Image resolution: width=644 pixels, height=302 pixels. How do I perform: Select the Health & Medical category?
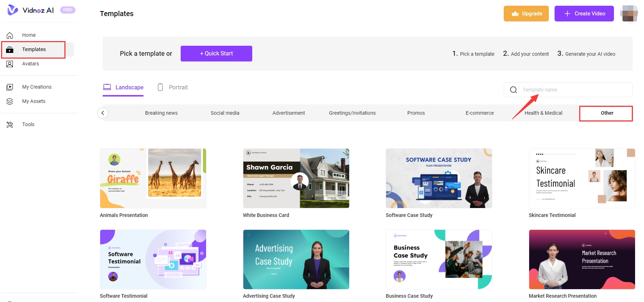pyautogui.click(x=543, y=113)
